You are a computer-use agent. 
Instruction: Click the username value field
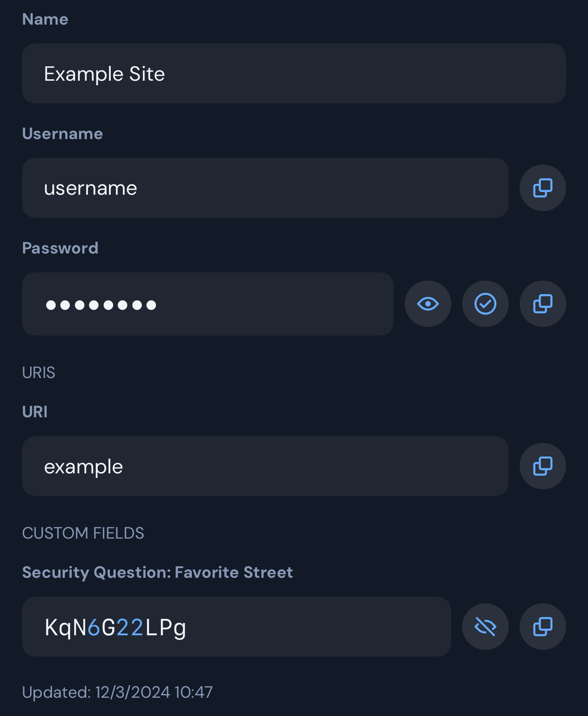[x=265, y=188]
